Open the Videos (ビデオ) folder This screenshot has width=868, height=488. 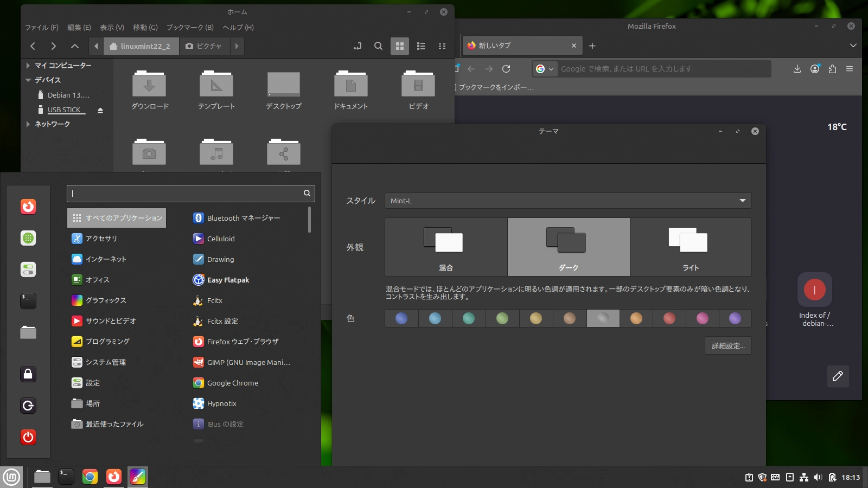(x=418, y=91)
